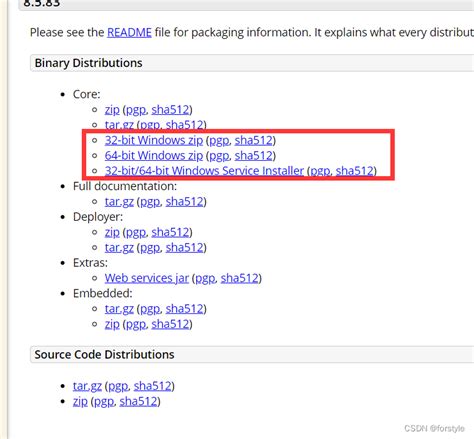Download Core tar.gz distribution
Viewport: 474px width, 439px height.
tap(119, 125)
